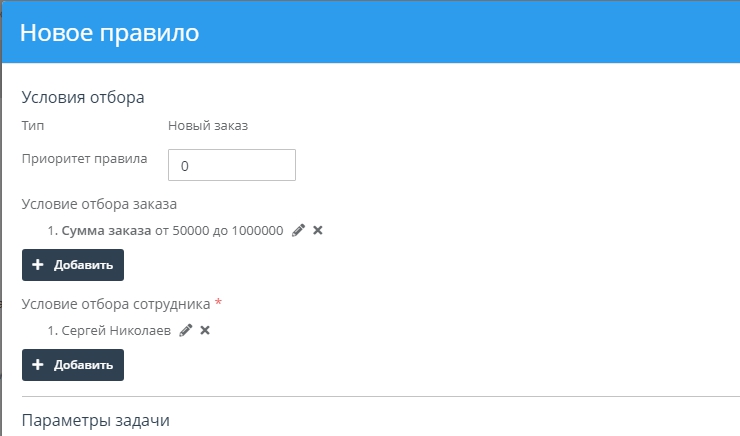The image size is (740, 436).
Task: Click plus icon in order condition Добавить button
Action: tap(39, 265)
